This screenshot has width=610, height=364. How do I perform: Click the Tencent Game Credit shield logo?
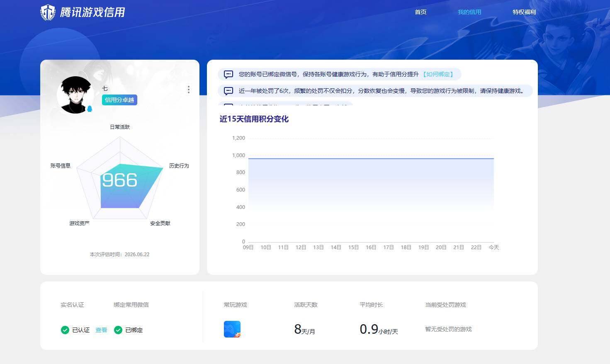48,12
